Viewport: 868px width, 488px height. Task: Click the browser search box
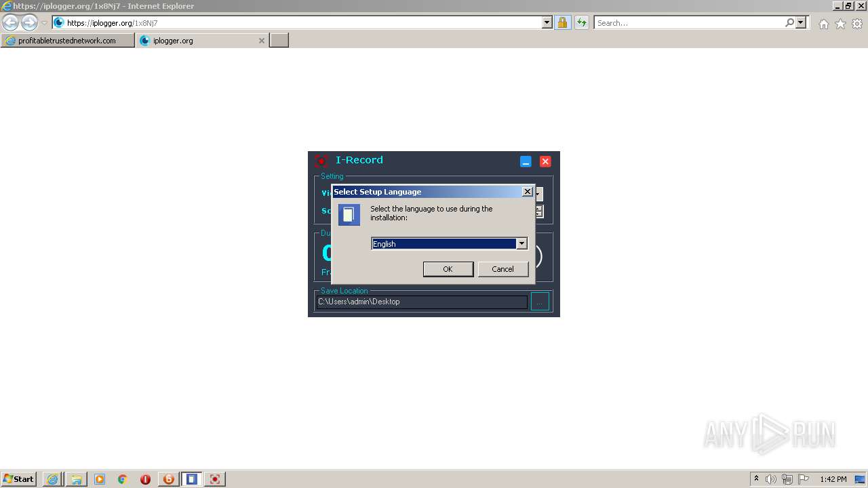tap(689, 23)
